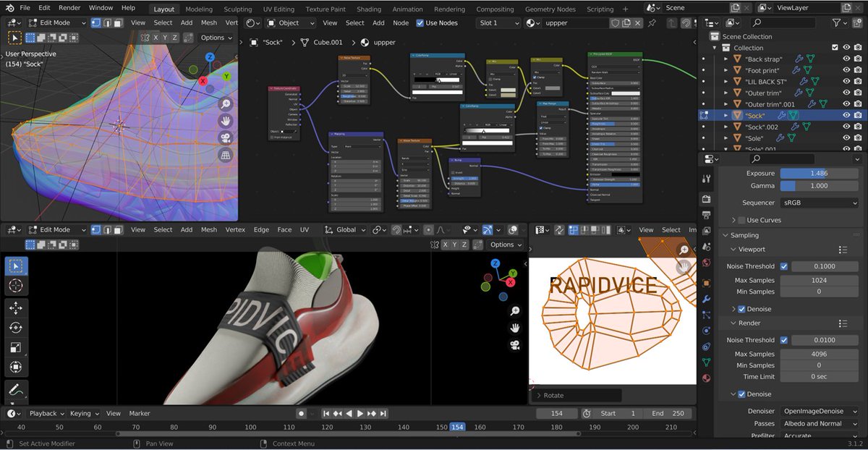Select the Cursor tool in lower viewport
The height and width of the screenshot is (450, 868).
(16, 286)
